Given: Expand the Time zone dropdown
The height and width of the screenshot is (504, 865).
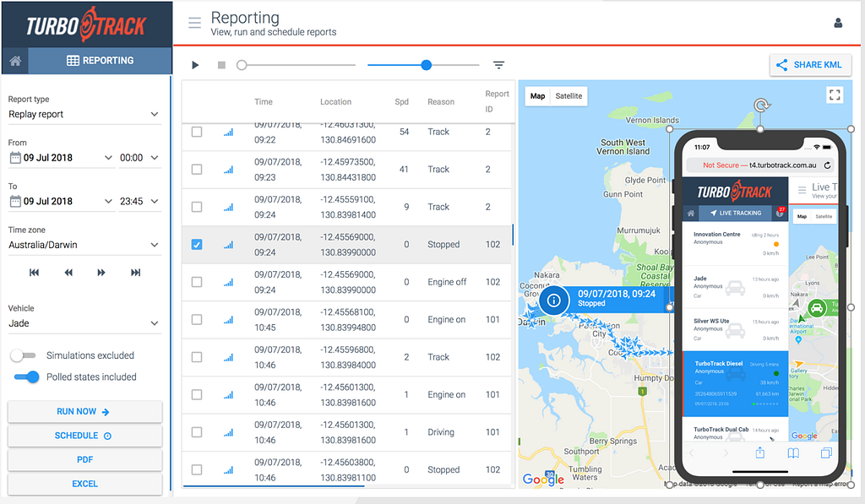Looking at the screenshot, I should [x=84, y=245].
